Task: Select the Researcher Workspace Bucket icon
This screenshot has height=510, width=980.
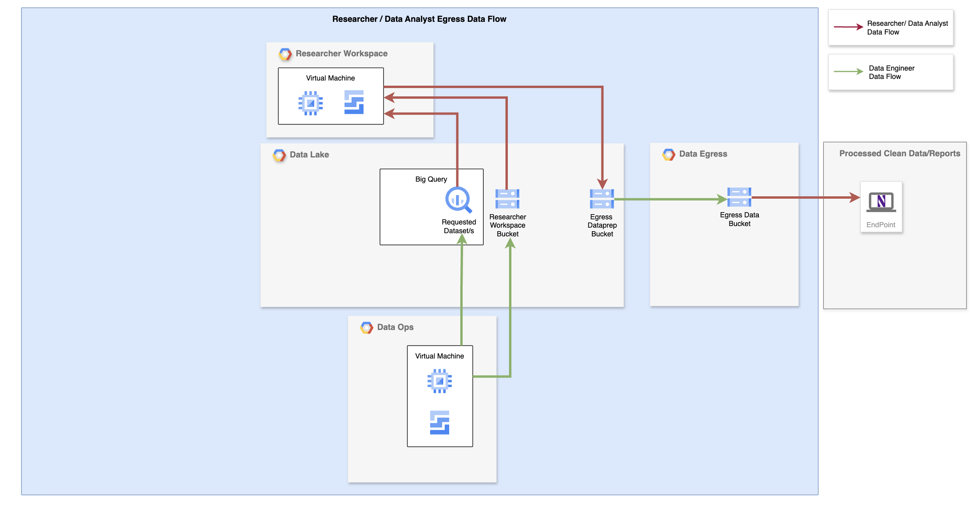Action: tap(507, 199)
